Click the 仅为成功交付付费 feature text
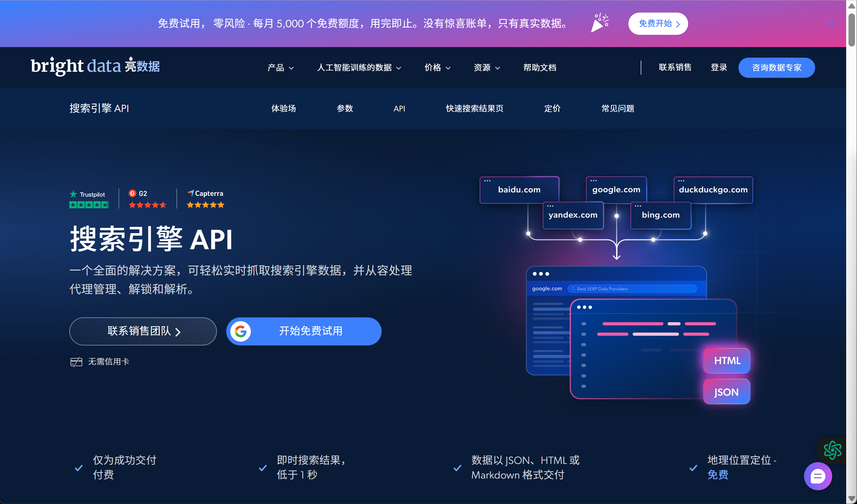 [x=124, y=467]
